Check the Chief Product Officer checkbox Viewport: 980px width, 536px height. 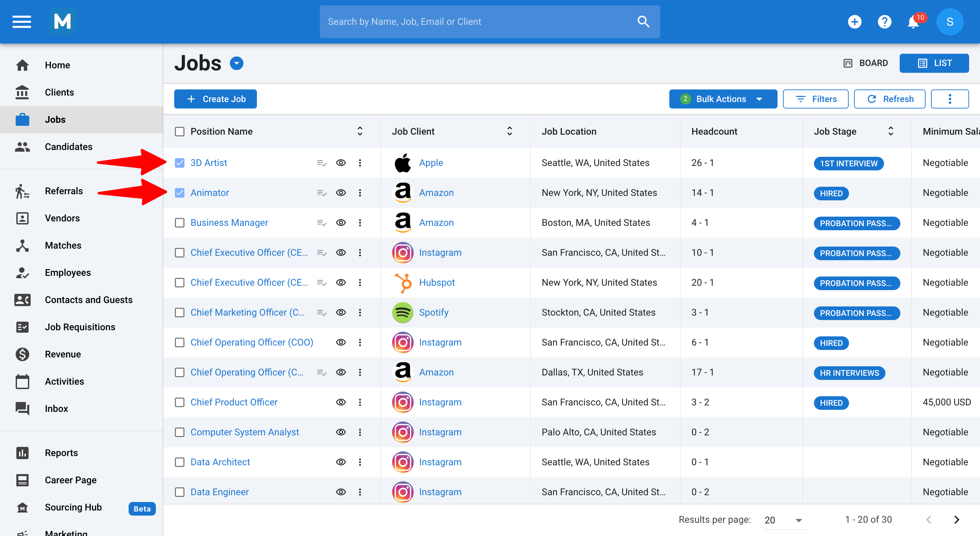(180, 402)
